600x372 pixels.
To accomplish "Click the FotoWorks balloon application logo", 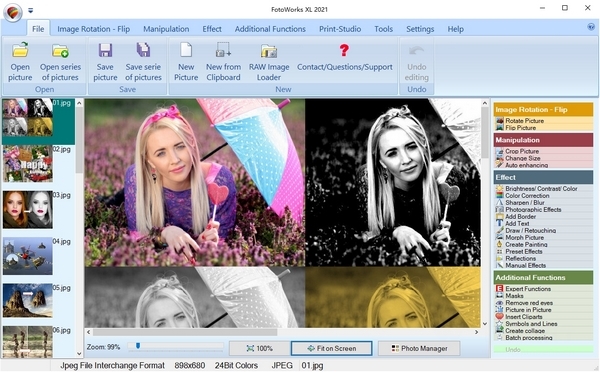I will (13, 12).
